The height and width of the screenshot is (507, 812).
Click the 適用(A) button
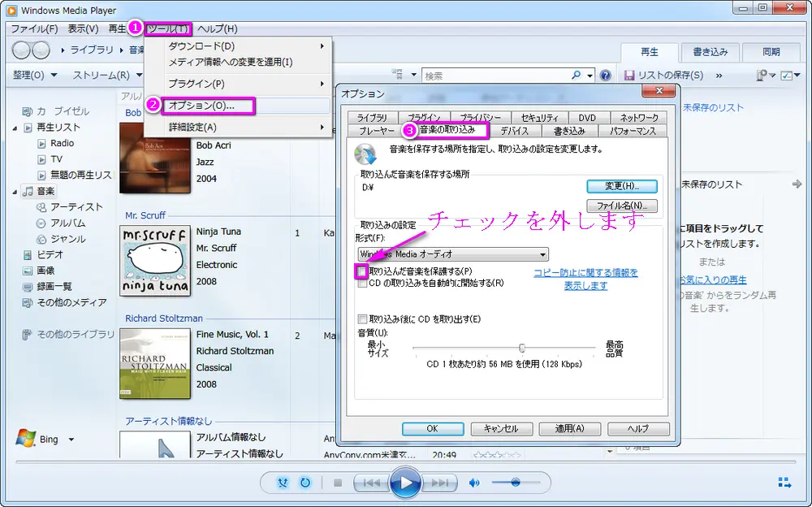[x=570, y=429]
